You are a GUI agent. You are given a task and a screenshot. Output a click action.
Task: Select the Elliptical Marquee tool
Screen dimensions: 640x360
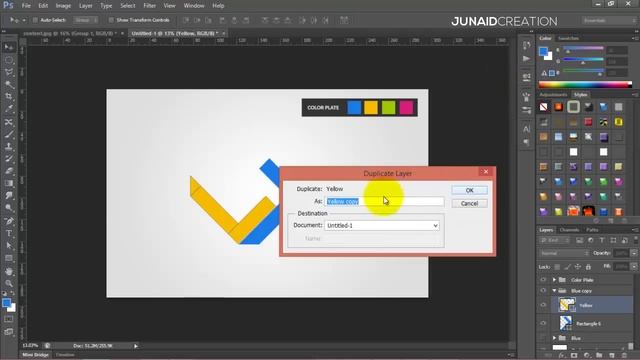point(9,60)
